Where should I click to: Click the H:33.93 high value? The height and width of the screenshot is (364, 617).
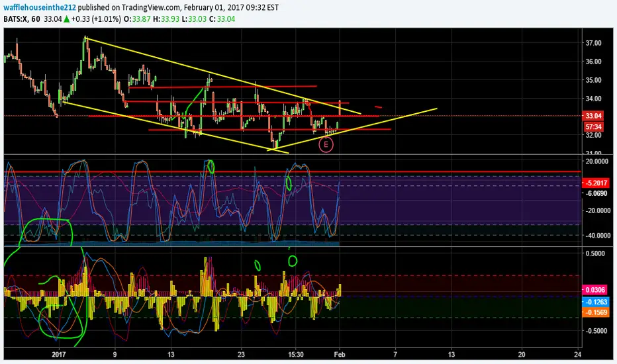[x=166, y=19]
